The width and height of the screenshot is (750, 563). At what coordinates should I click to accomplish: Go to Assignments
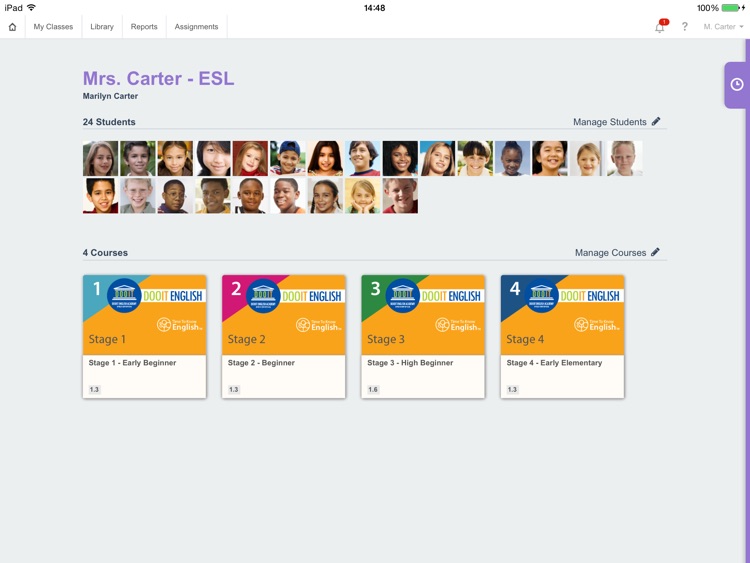[196, 27]
